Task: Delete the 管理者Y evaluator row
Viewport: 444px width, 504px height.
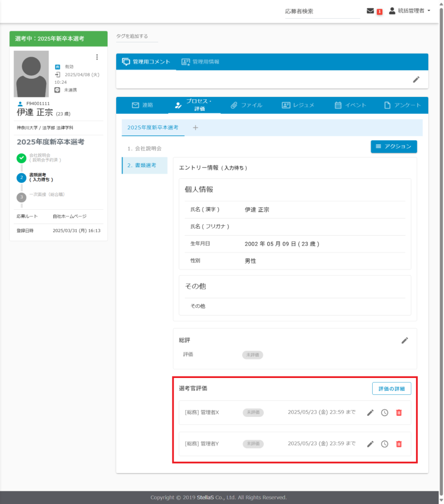Action: [399, 444]
